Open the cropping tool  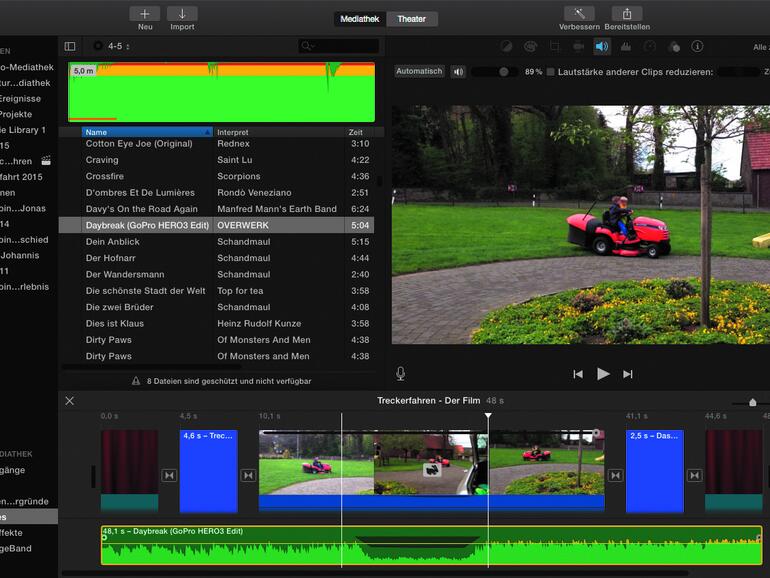555,46
